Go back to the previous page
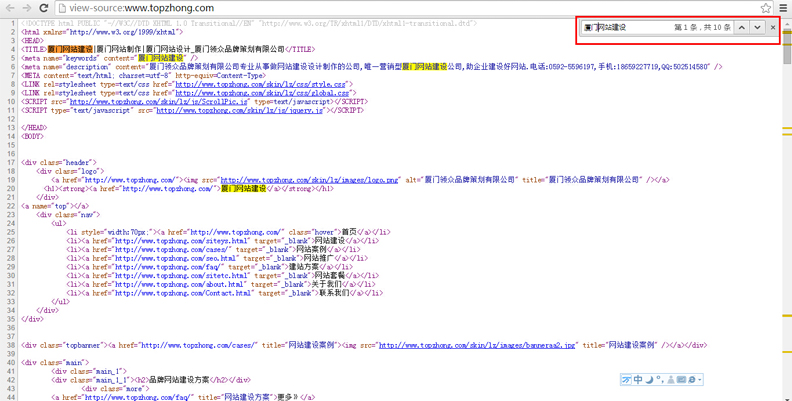Image resolution: width=792 pixels, height=401 pixels. pyautogui.click(x=10, y=8)
